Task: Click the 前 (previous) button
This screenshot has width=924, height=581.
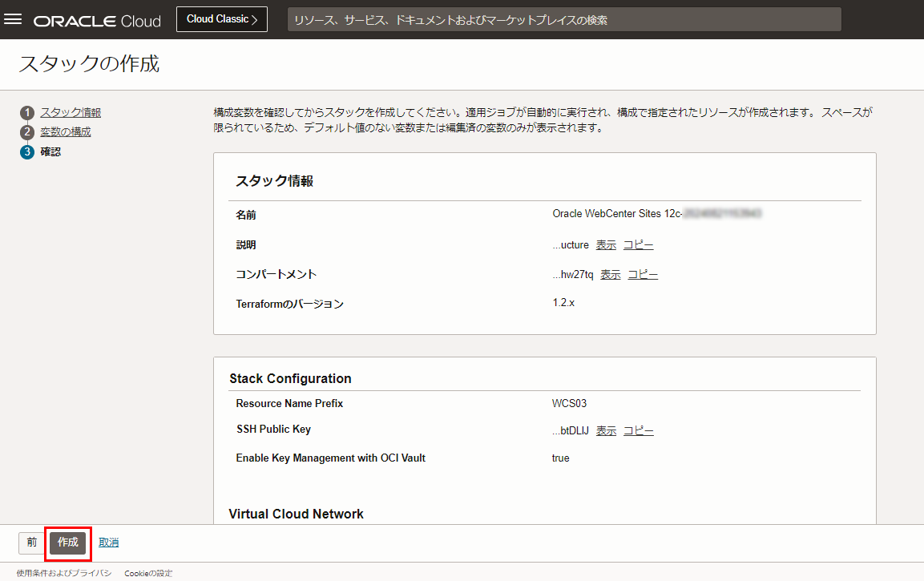Action: [x=32, y=543]
